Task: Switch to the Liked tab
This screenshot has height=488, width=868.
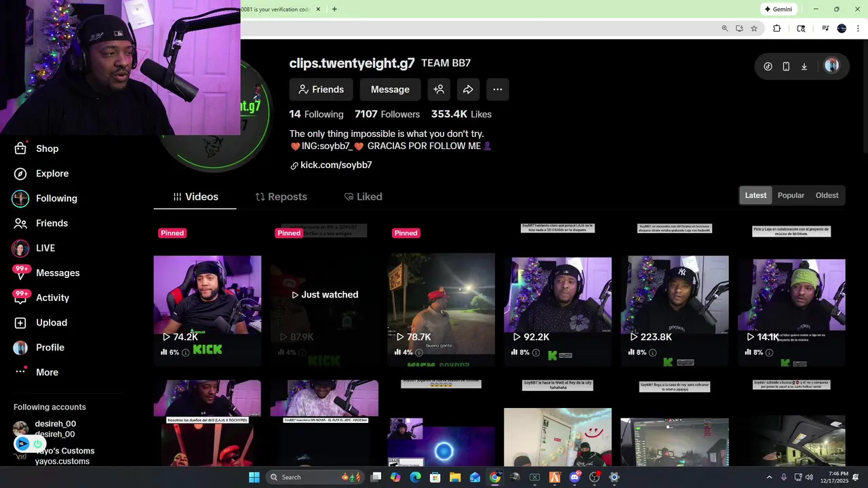Action: pos(363,197)
